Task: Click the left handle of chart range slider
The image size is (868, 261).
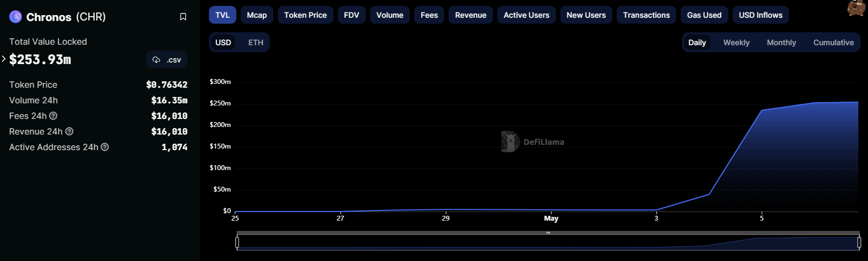Action: coord(237,242)
